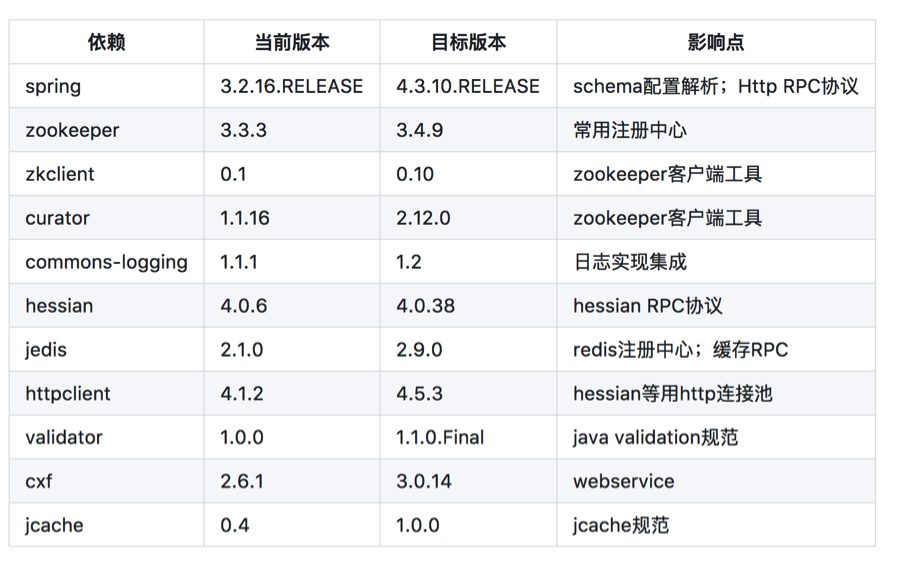Screen dimensions: 900x561
Task: Select the httpclient dependency cell
Action: pyautogui.click(x=106, y=393)
